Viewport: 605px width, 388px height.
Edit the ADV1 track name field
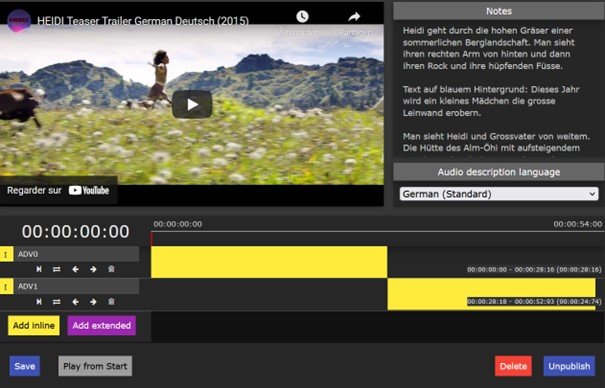tap(77, 287)
